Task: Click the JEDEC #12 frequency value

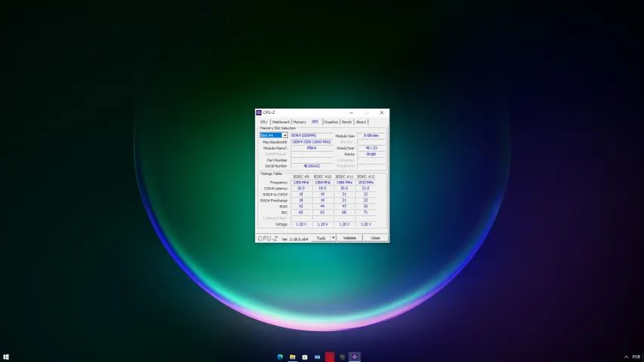Action: pyautogui.click(x=365, y=183)
